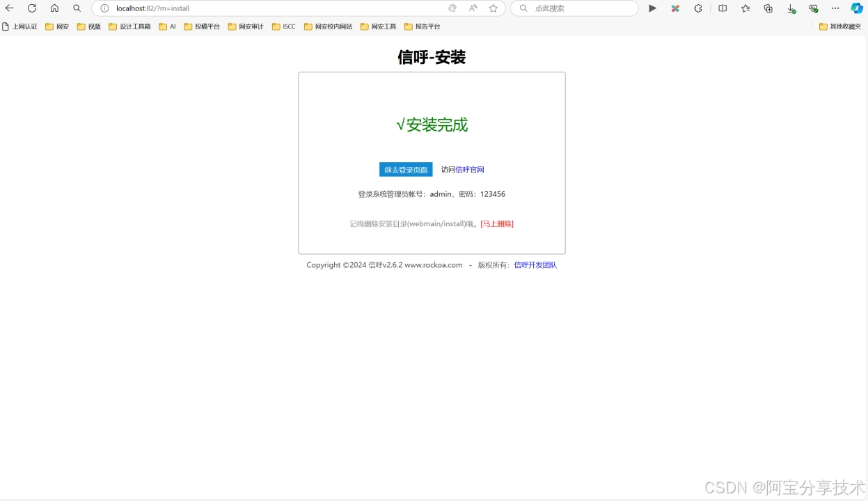
Task: View site information icon in address bar
Action: click(x=104, y=8)
